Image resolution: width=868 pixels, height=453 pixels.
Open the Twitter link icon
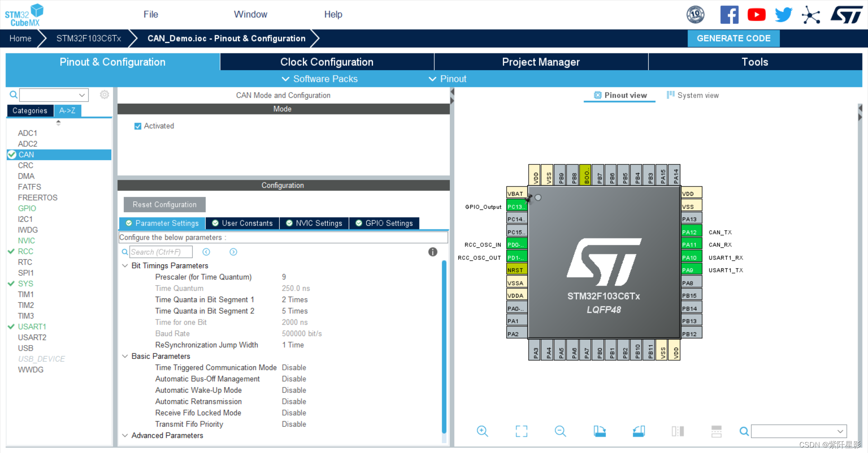[783, 15]
